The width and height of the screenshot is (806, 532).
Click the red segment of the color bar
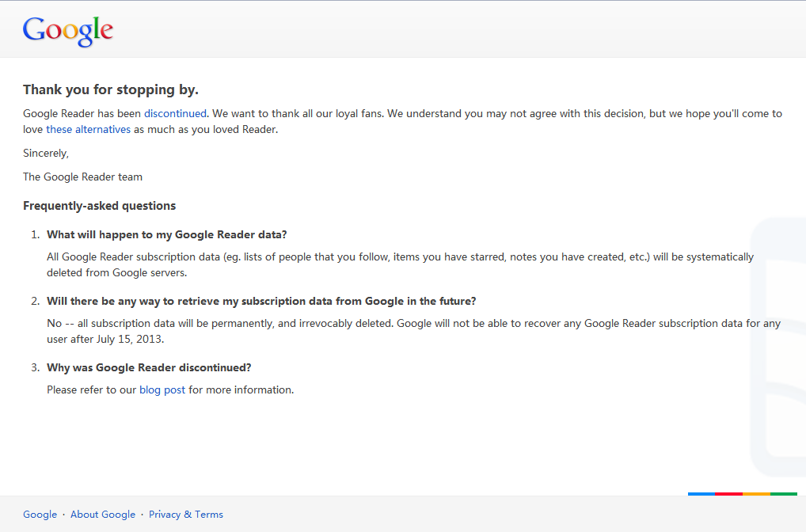pos(728,494)
